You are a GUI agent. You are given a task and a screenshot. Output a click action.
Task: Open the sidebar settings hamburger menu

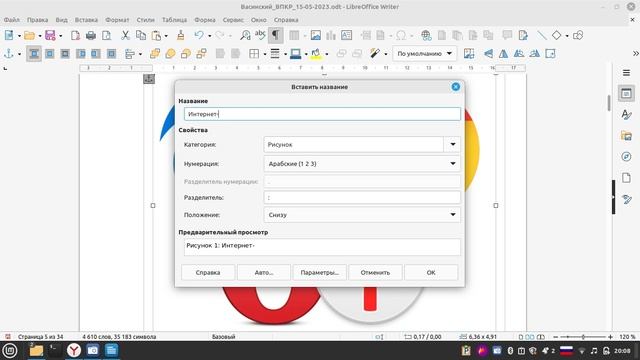coord(626,73)
